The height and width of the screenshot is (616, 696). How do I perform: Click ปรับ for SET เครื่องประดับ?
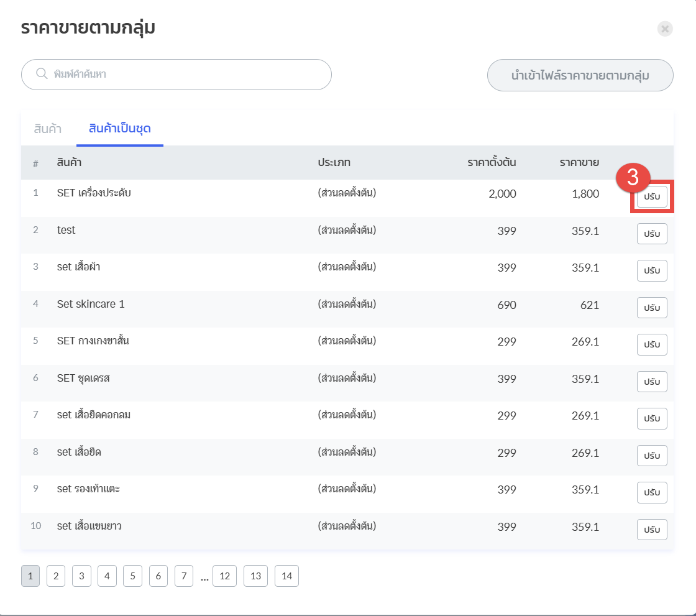(651, 196)
